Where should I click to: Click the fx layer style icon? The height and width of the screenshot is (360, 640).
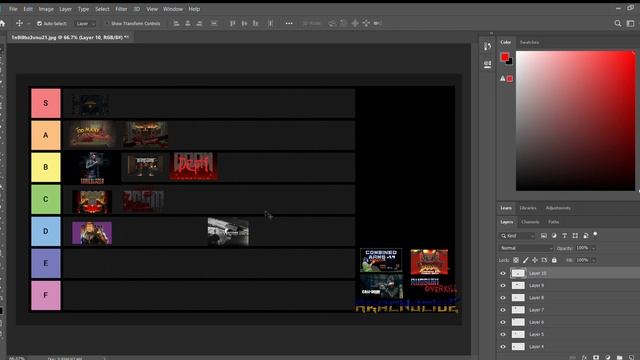pos(584,357)
